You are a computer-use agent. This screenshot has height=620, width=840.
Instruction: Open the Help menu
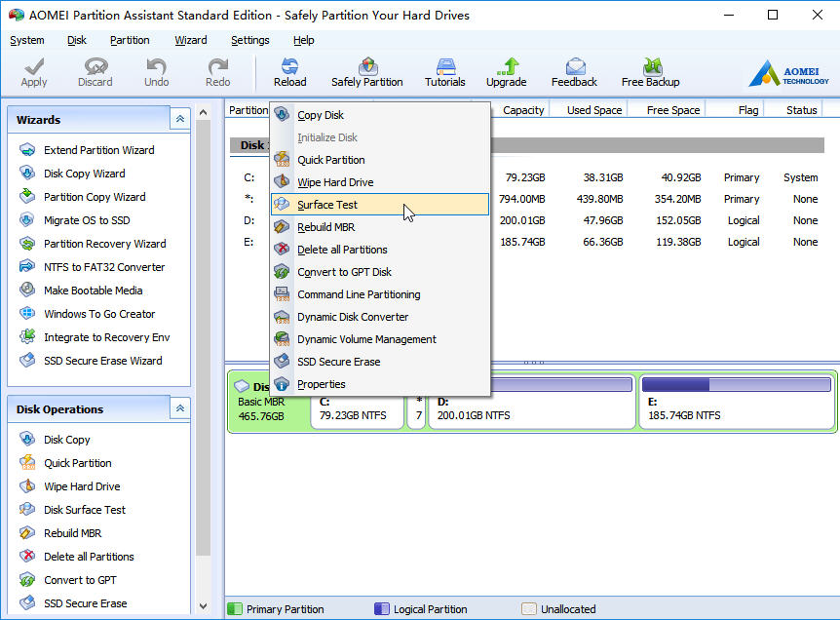click(304, 40)
